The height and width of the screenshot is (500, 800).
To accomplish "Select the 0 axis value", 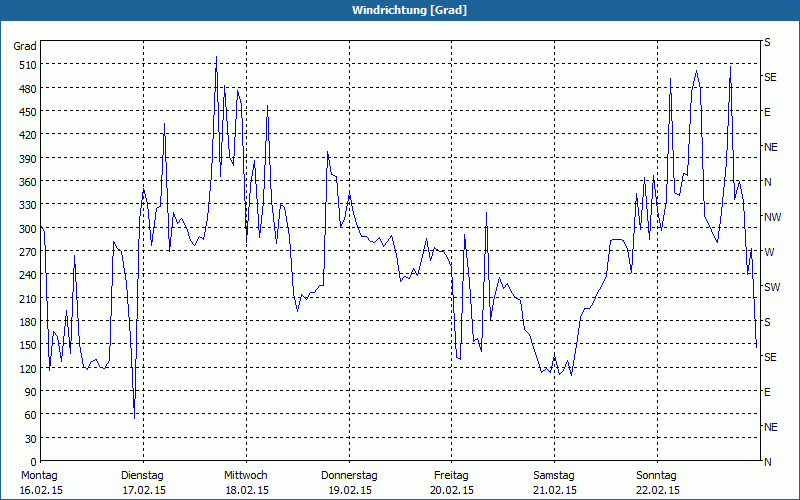I will pos(34,462).
